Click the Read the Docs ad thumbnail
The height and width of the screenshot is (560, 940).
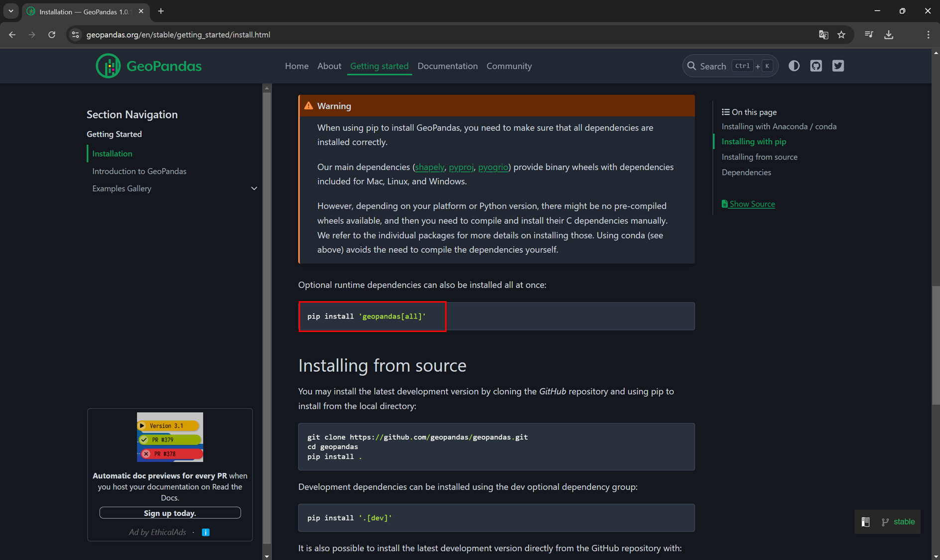(x=170, y=437)
